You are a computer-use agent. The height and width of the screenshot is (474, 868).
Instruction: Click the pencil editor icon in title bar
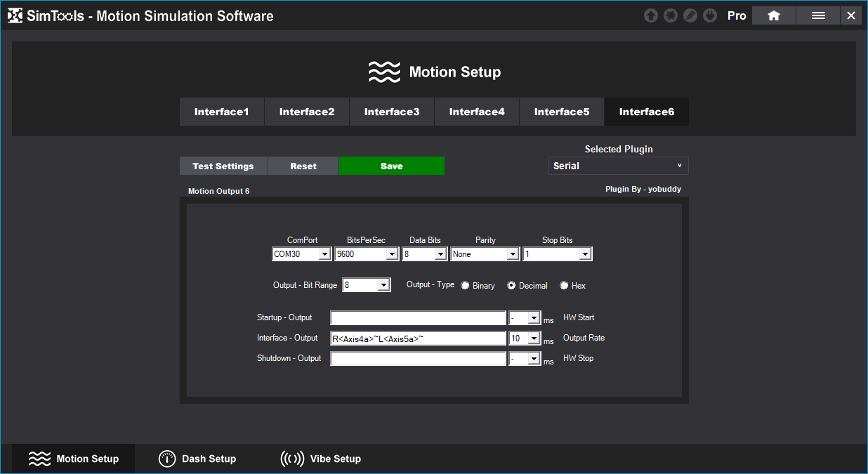pos(690,15)
